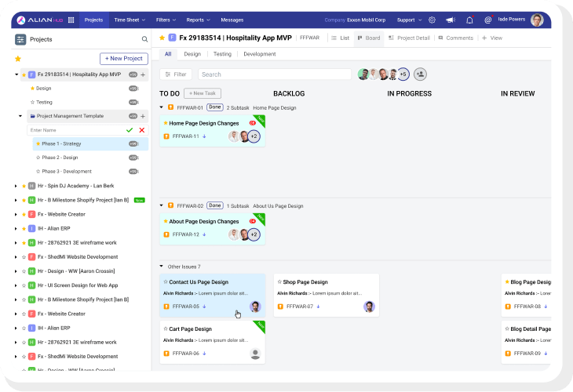The height and width of the screenshot is (392, 573).
Task: Open Jade Powers profile avatar
Action: click(537, 20)
